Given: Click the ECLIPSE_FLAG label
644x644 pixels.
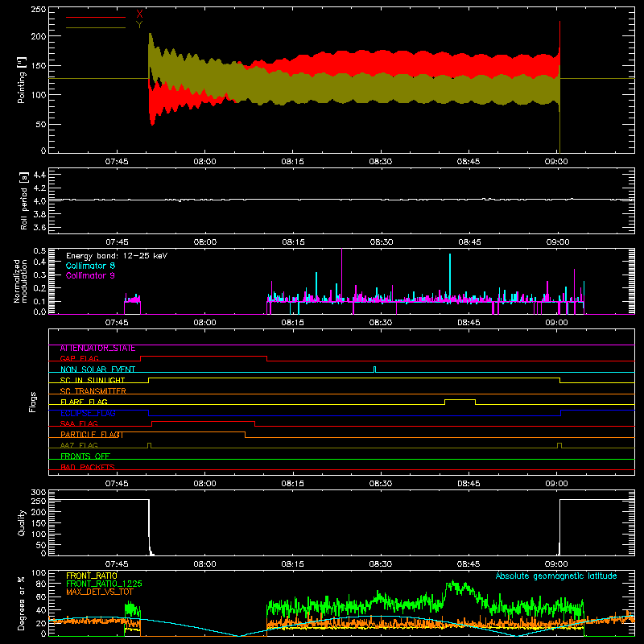Looking at the screenshot, I should pos(88,413).
